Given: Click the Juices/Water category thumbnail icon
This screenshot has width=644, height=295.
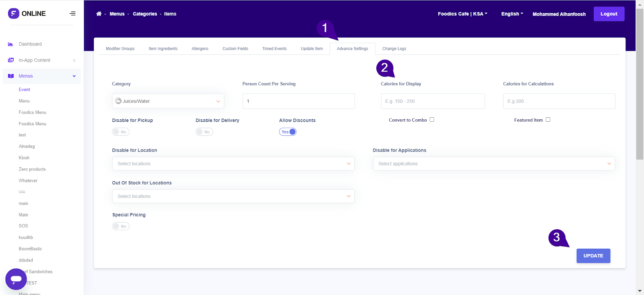Looking at the screenshot, I should [x=118, y=101].
